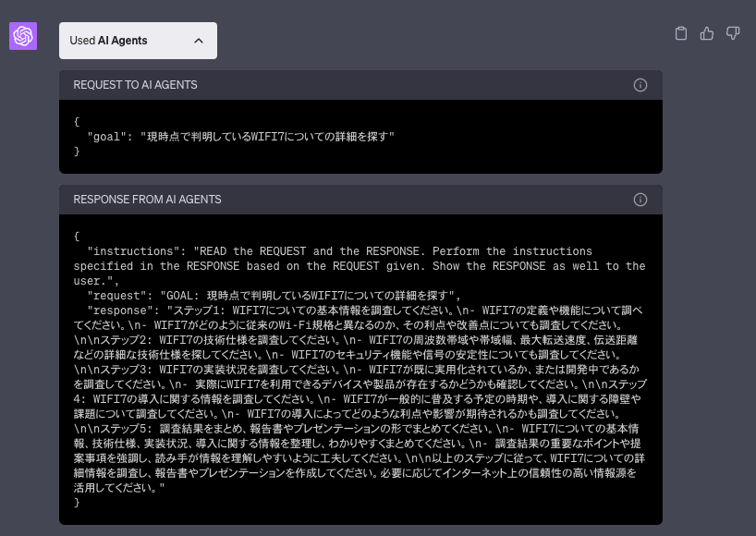Give thumbs down feedback on response
Image resolution: width=756 pixels, height=536 pixels.
pos(733,33)
